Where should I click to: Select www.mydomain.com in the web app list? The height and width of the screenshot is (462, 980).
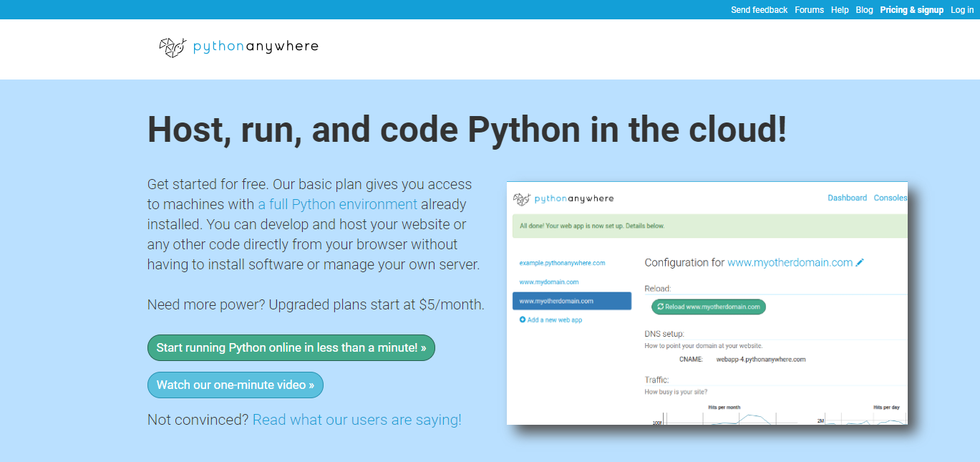pyautogui.click(x=549, y=281)
